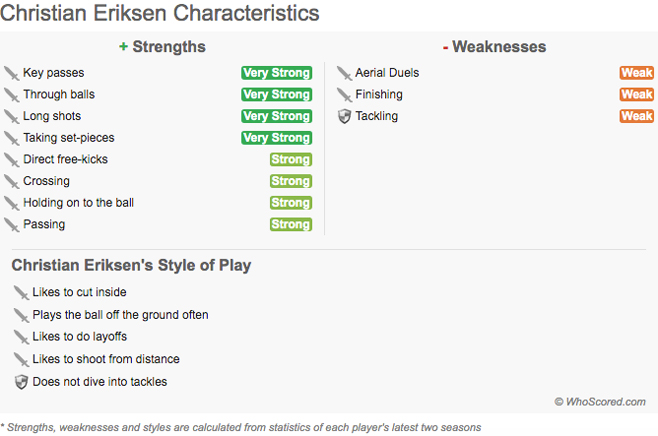
Task: Click the Holding on to the ball label
Action: click(x=78, y=203)
